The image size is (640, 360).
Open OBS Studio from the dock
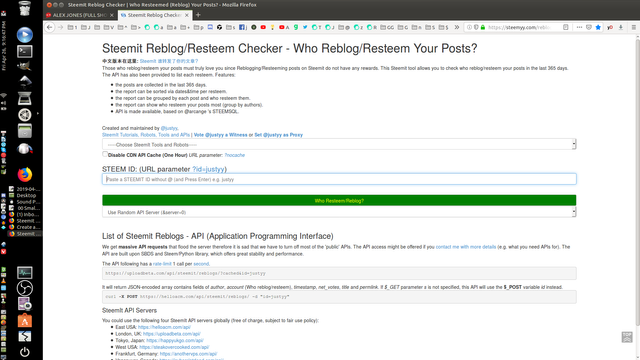(24, 288)
